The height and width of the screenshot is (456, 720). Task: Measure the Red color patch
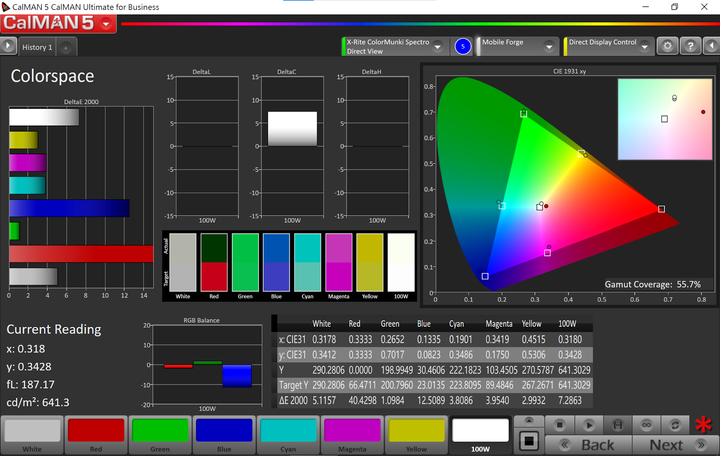(96, 435)
